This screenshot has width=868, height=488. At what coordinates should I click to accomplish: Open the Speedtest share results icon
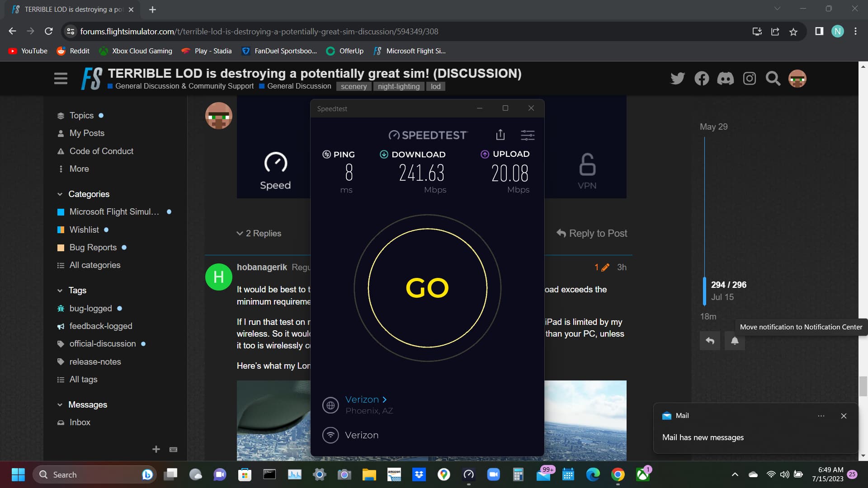coord(500,135)
